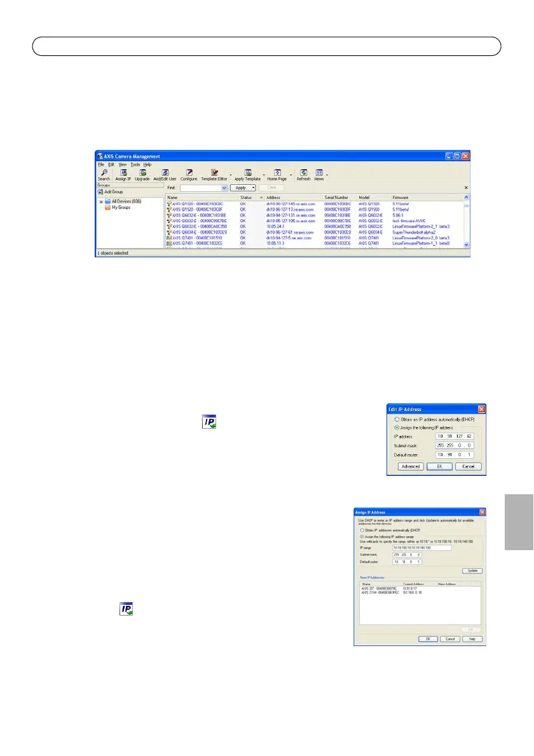Click the IP range field in Assign IP Address

[x=422, y=548]
